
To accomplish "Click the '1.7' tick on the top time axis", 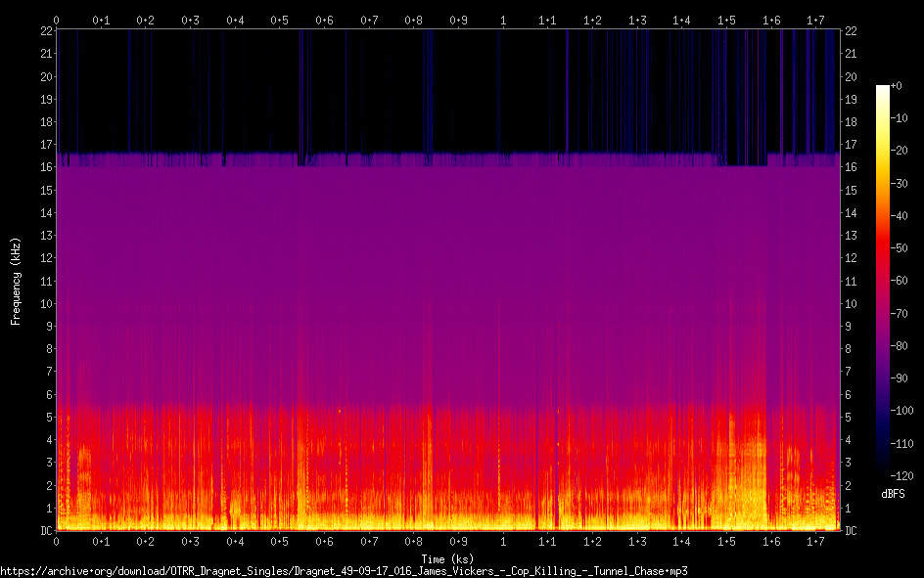I will [815, 20].
